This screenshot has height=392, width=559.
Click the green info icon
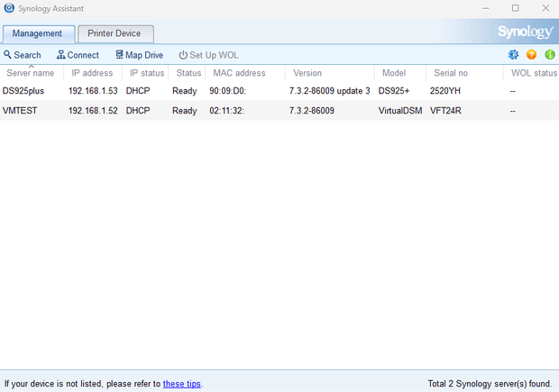[x=550, y=55]
